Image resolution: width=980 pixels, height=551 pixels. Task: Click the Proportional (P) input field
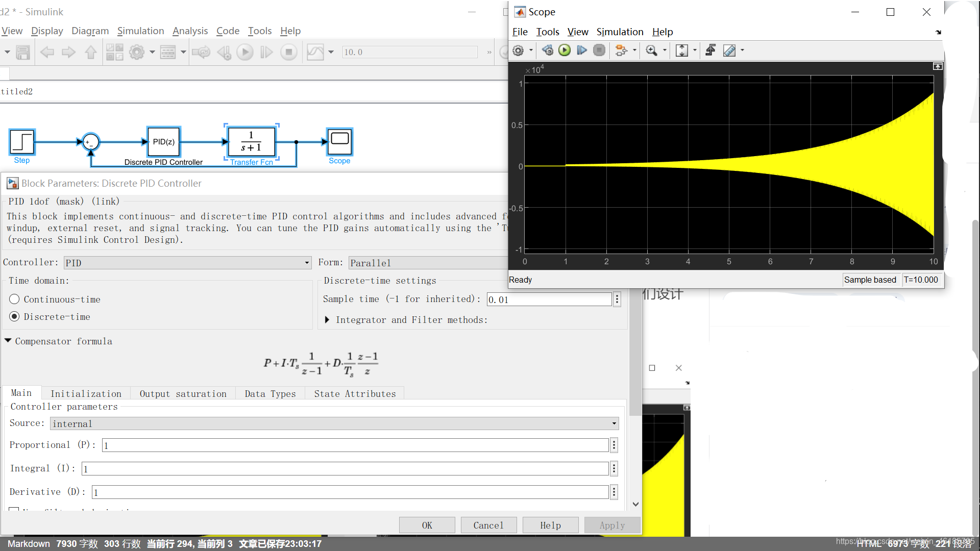point(355,445)
